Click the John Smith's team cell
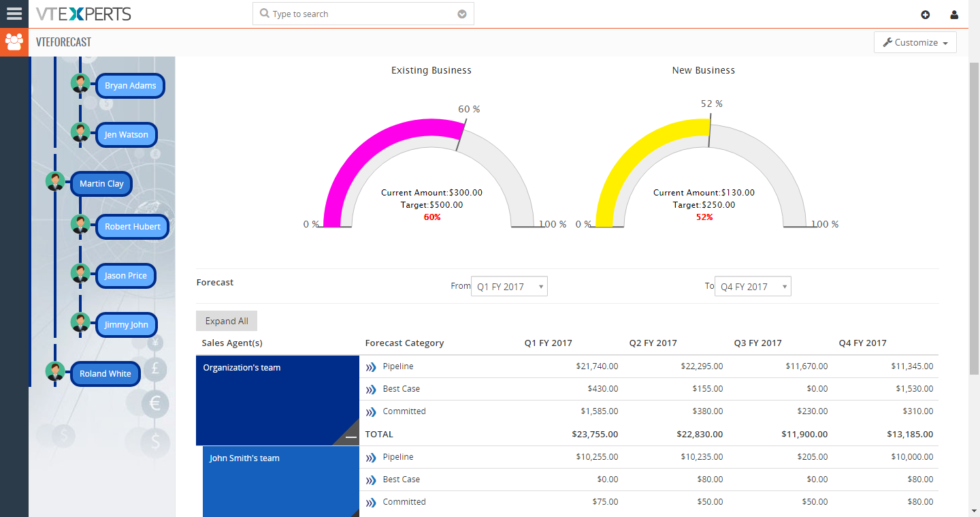 tap(281, 482)
